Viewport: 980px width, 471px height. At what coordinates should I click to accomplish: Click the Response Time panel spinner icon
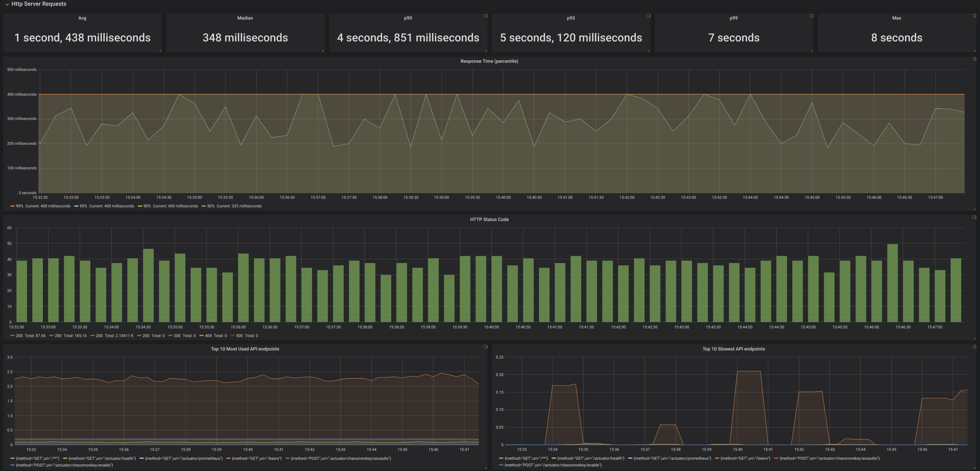coord(974,59)
